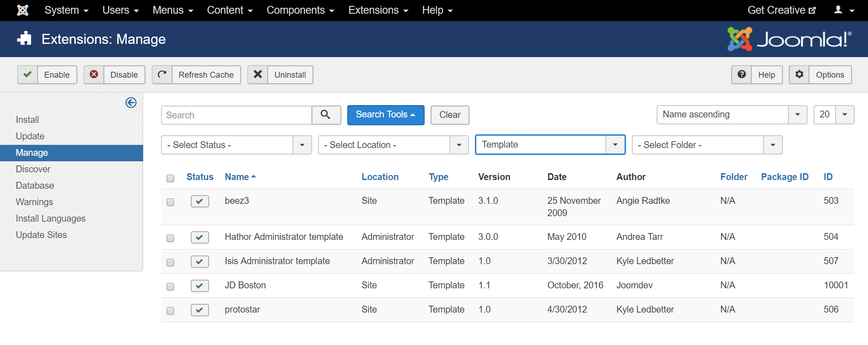Click the Enable toolbar button
This screenshot has width=868, height=345.
tap(47, 75)
